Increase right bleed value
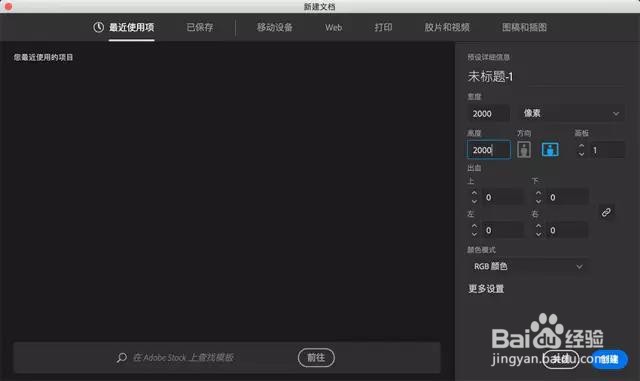This screenshot has height=381, width=640. [x=538, y=226]
